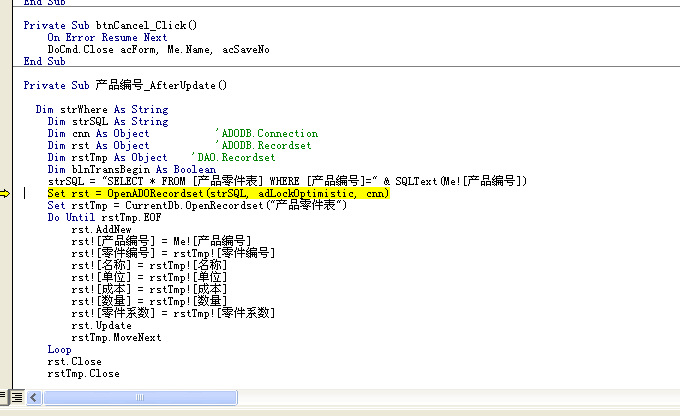Click the Dim strWhere As String line

tap(102, 109)
